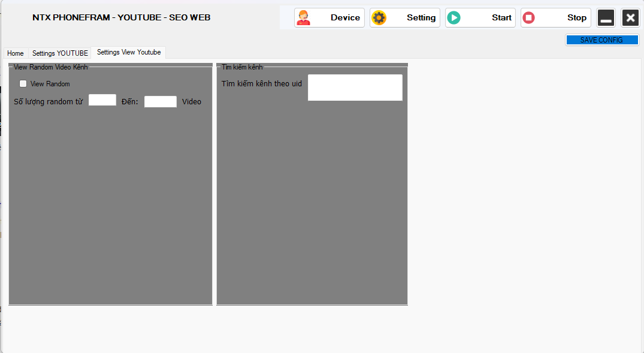Click the orange Setting gear icon
Screen dimensions: 644x353
coord(379,18)
